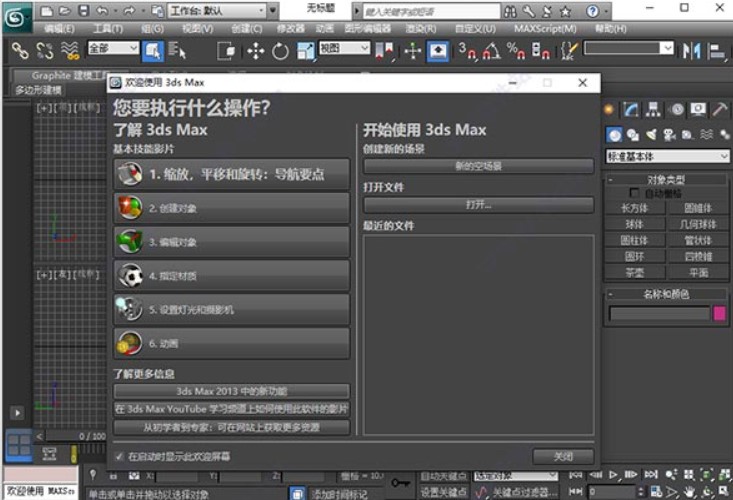Uncheck show welcome screen at startup

point(120,456)
